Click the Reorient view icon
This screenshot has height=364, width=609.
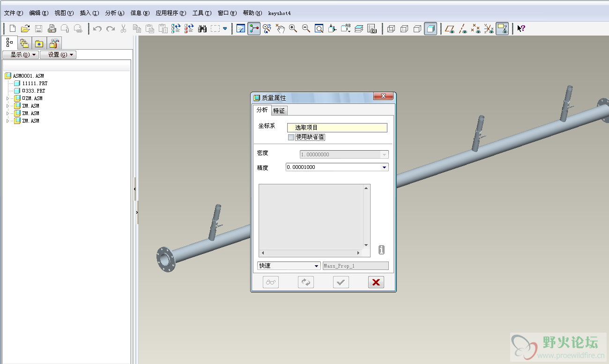click(332, 29)
